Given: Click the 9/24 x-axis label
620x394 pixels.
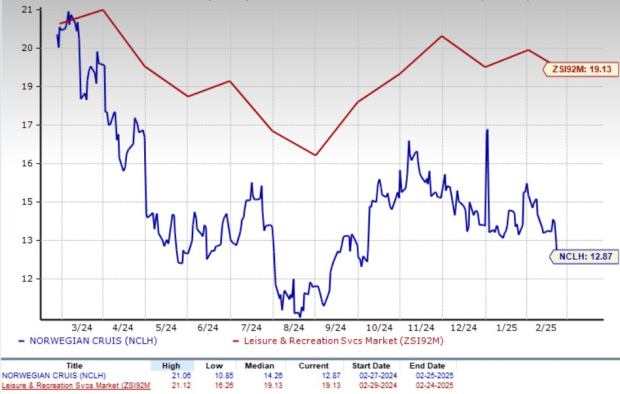Looking at the screenshot, I should (x=335, y=328).
